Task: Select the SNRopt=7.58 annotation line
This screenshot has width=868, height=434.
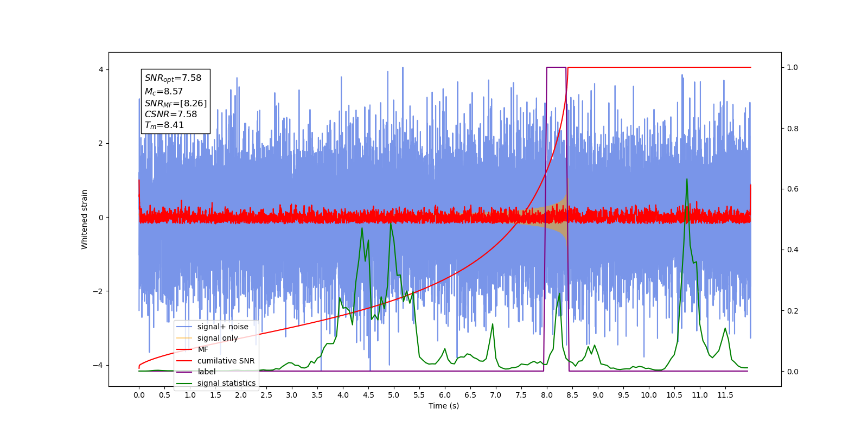Action: 173,78
